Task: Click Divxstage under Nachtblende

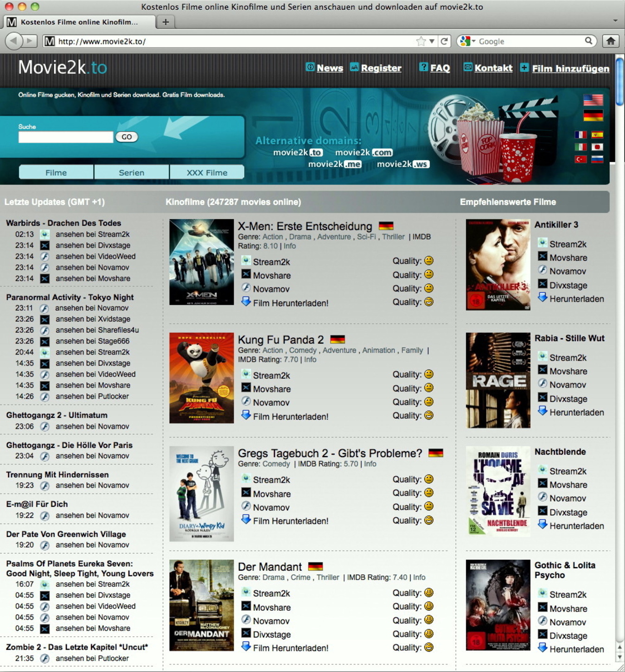Action: point(568,512)
